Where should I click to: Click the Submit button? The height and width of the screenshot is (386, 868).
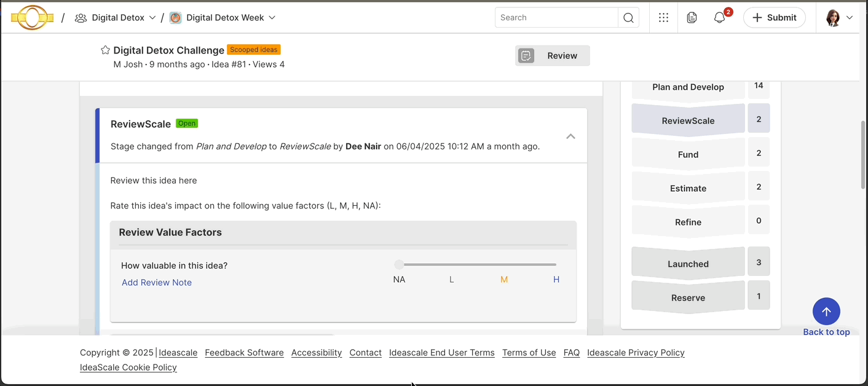(774, 17)
